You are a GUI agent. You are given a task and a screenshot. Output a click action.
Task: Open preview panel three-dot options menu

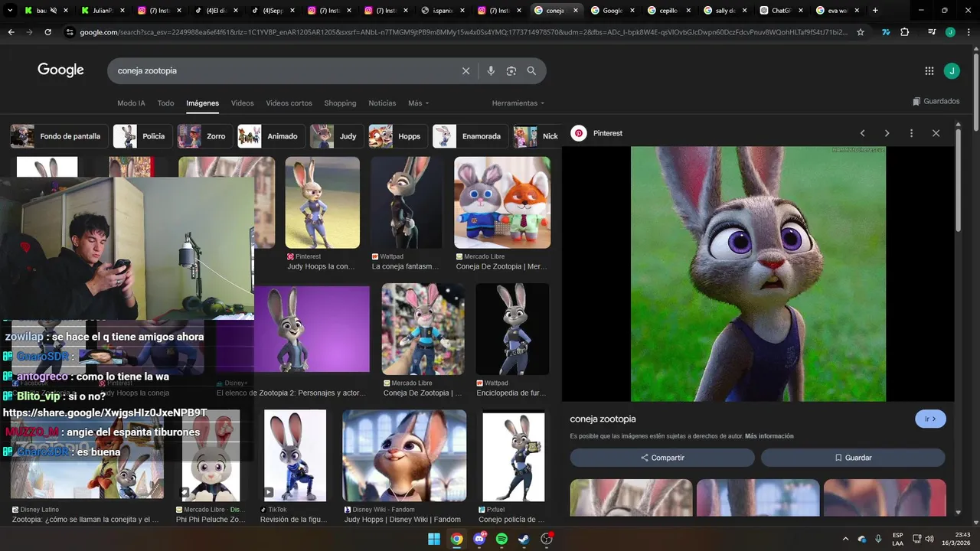click(911, 133)
